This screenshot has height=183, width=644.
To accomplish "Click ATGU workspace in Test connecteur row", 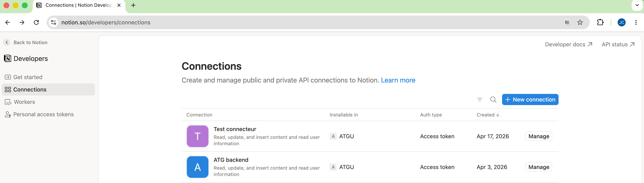I will tap(342, 136).
